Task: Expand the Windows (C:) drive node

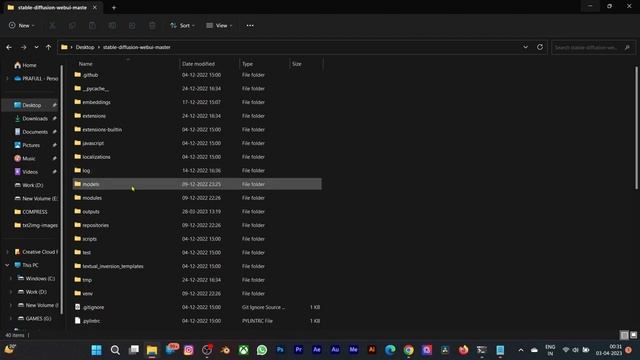Action: point(11,279)
